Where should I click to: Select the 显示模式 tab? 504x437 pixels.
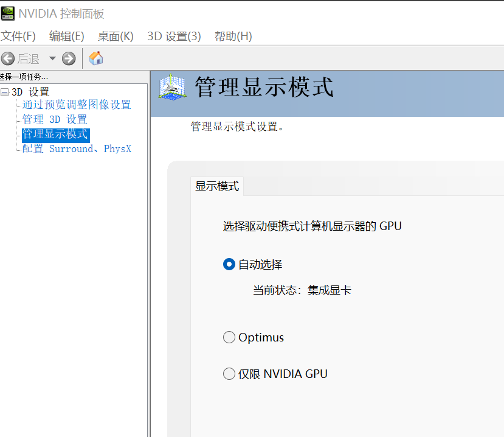pyautogui.click(x=217, y=186)
